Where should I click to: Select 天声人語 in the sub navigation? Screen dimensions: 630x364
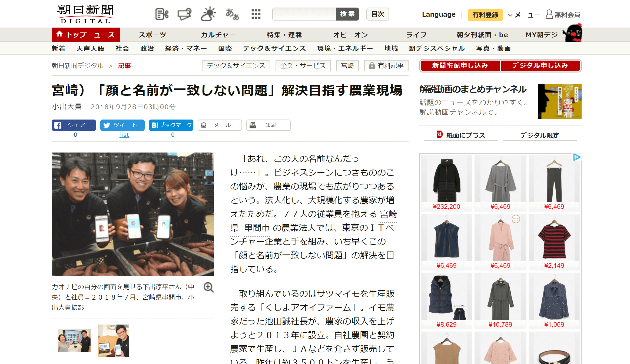pyautogui.click(x=90, y=48)
